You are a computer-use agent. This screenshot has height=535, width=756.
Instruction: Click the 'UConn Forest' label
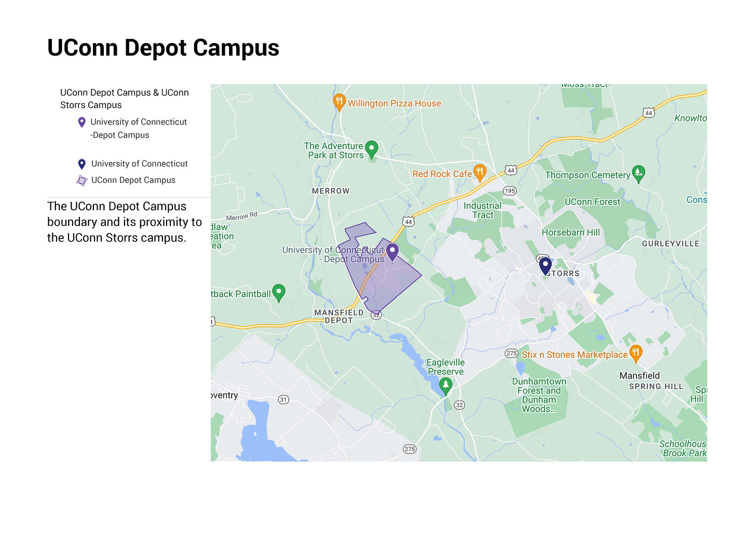(592, 202)
